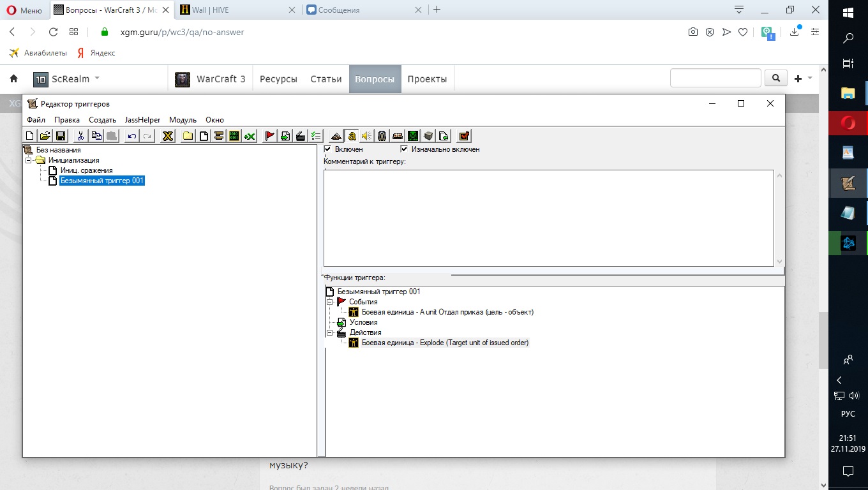Open the AI Editor green face icon
Viewport: 868px width, 490px height.
(413, 135)
